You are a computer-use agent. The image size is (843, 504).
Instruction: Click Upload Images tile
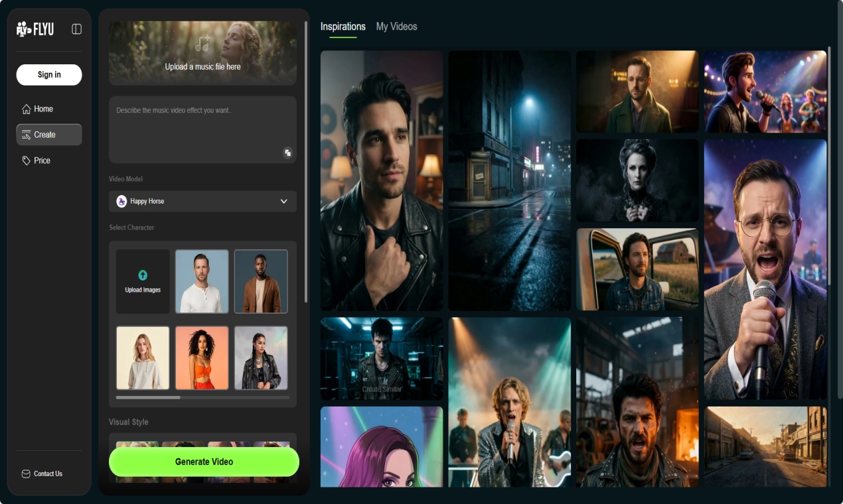coord(143,281)
